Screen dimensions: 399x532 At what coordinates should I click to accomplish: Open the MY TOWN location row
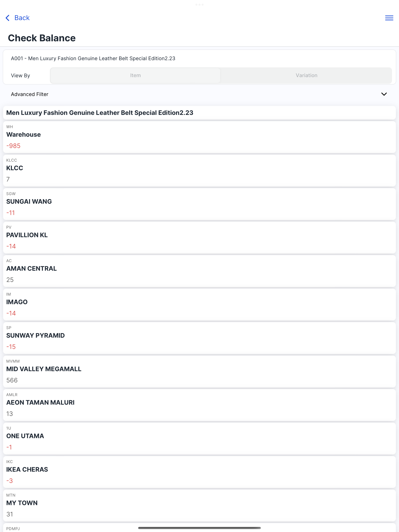(x=199, y=506)
